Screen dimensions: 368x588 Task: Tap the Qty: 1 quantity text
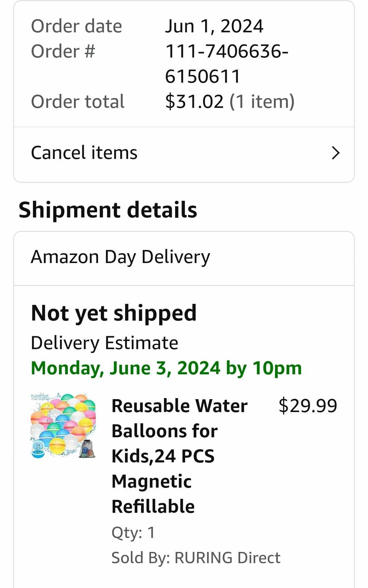pos(133,533)
